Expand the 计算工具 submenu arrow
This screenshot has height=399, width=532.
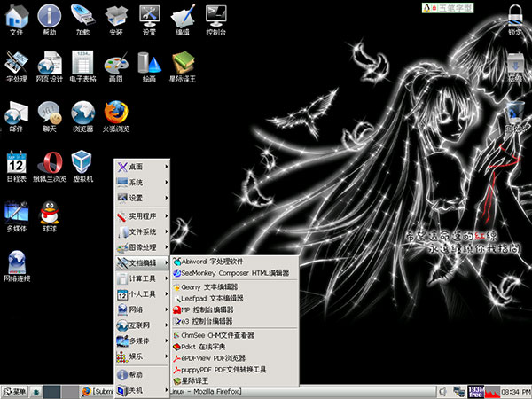click(x=167, y=278)
